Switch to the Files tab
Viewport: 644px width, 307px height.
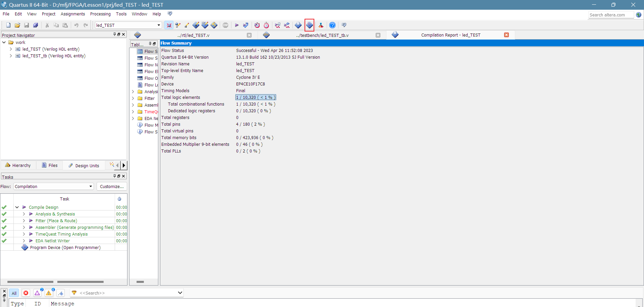(x=50, y=165)
